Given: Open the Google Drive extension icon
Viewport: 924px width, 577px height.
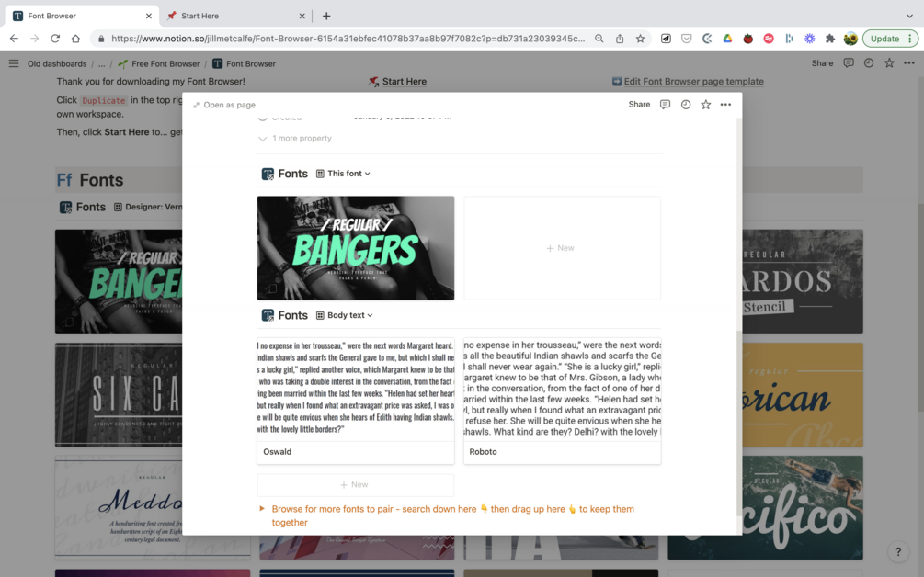Looking at the screenshot, I should click(728, 39).
